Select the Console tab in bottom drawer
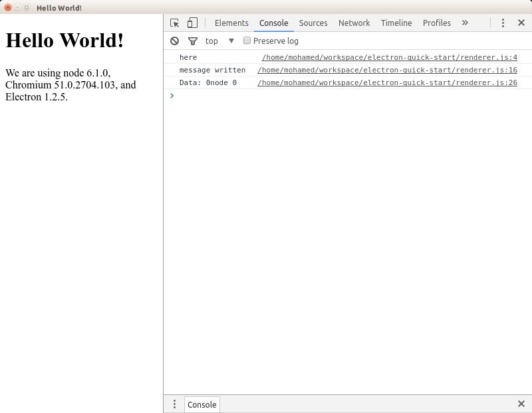This screenshot has width=532, height=413. [202, 404]
